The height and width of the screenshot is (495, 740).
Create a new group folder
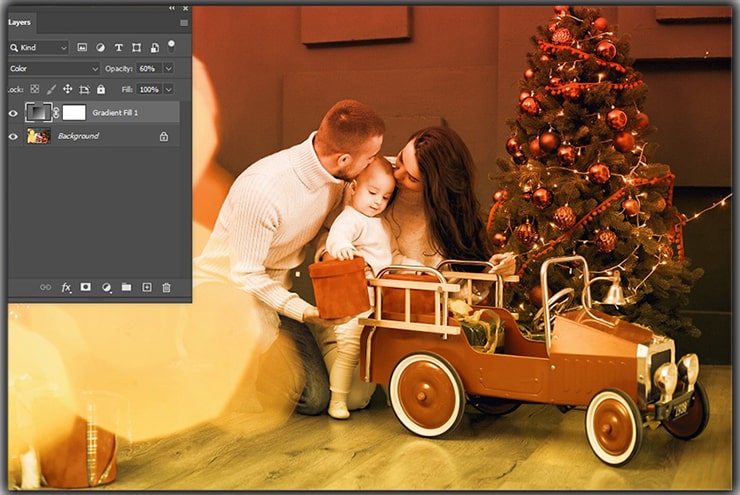point(126,287)
